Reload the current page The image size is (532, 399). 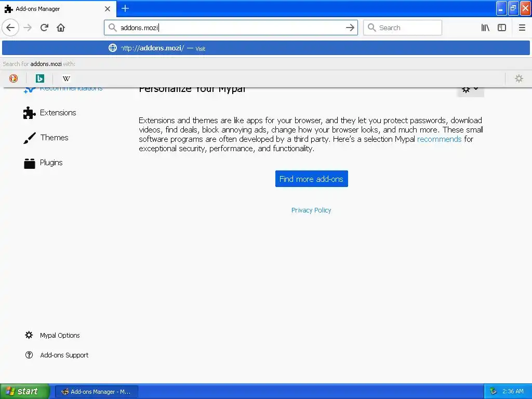[x=45, y=28]
